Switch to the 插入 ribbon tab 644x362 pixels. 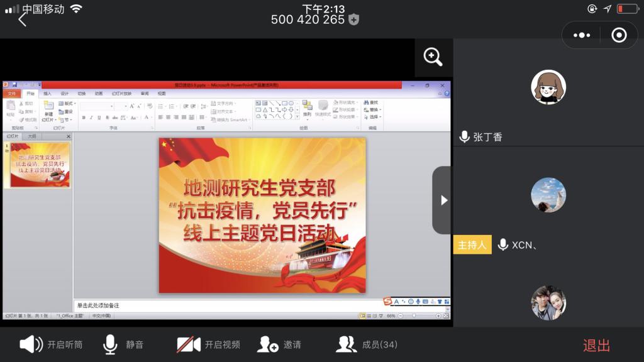(x=47, y=94)
